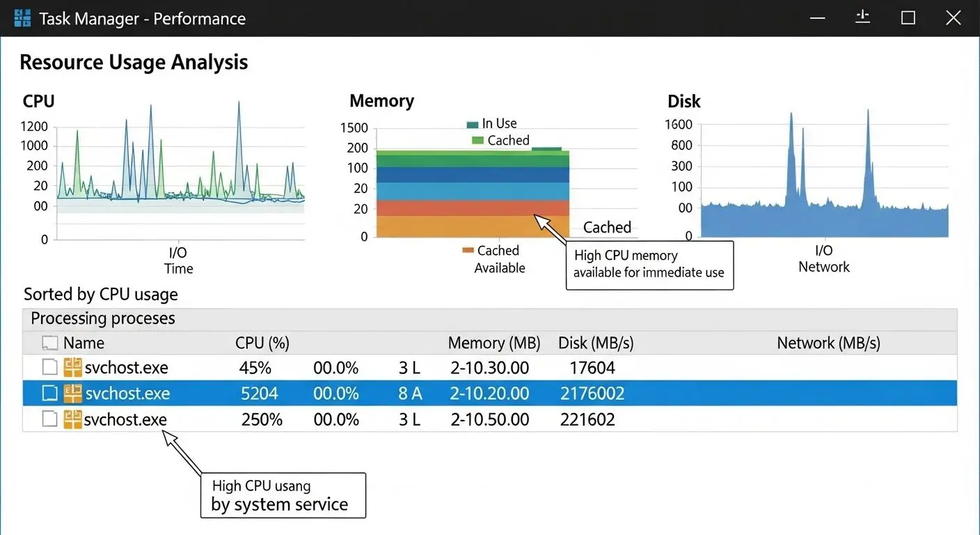Click the Task Manager app icon in title bar
The height and width of the screenshot is (535, 980).
pos(22,18)
